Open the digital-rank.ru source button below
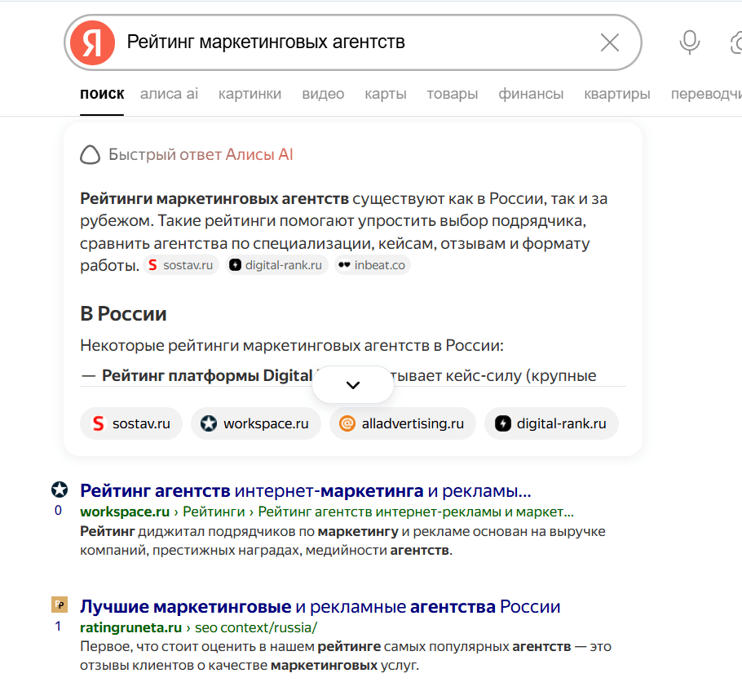The width and height of the screenshot is (742, 700). (x=551, y=423)
